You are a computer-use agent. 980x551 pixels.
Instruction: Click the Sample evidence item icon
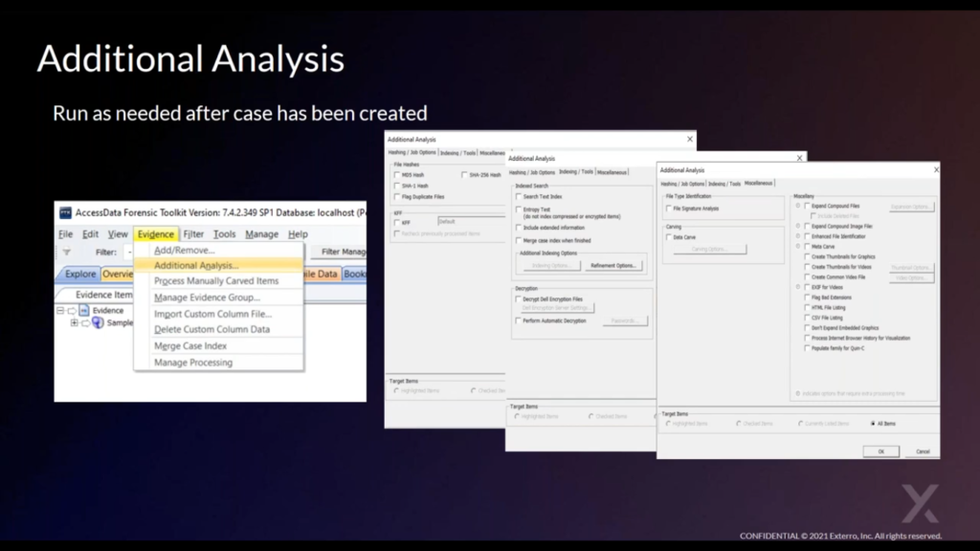98,322
